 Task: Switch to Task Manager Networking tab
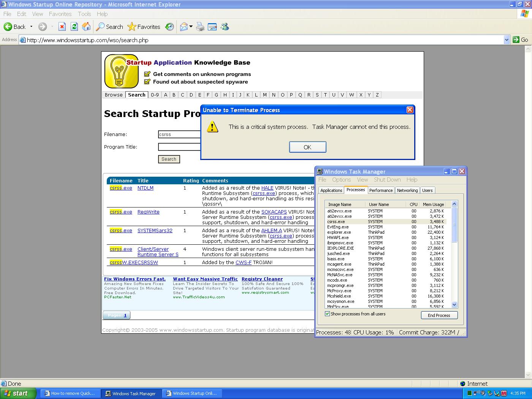click(407, 190)
